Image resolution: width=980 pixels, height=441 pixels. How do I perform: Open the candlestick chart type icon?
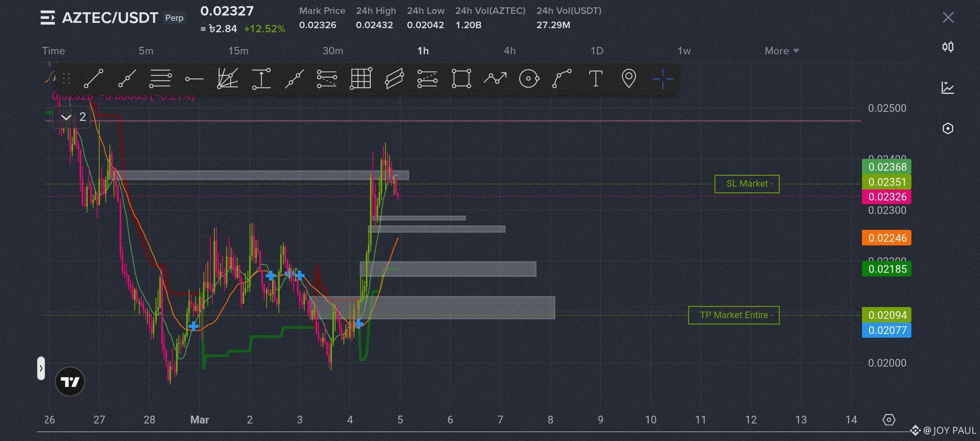point(948,47)
